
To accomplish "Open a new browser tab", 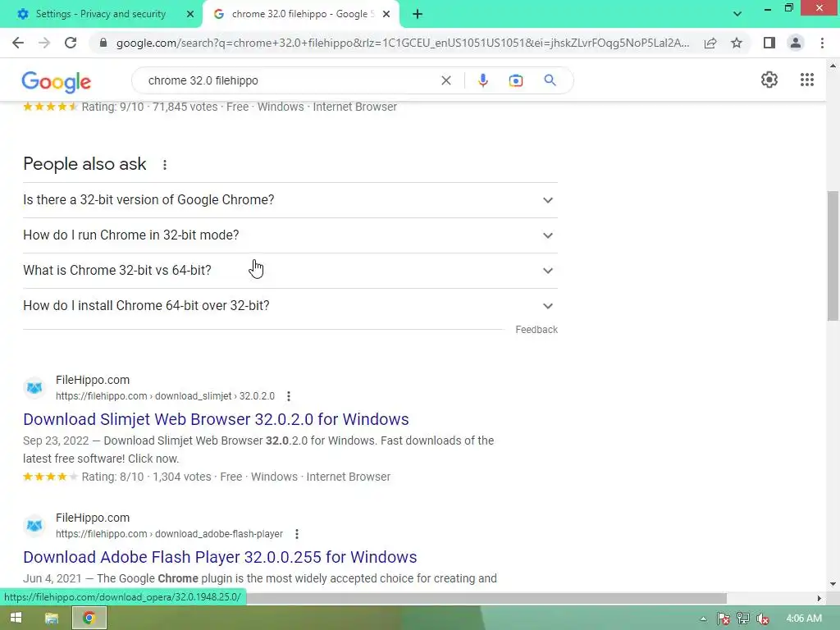I will tap(418, 14).
